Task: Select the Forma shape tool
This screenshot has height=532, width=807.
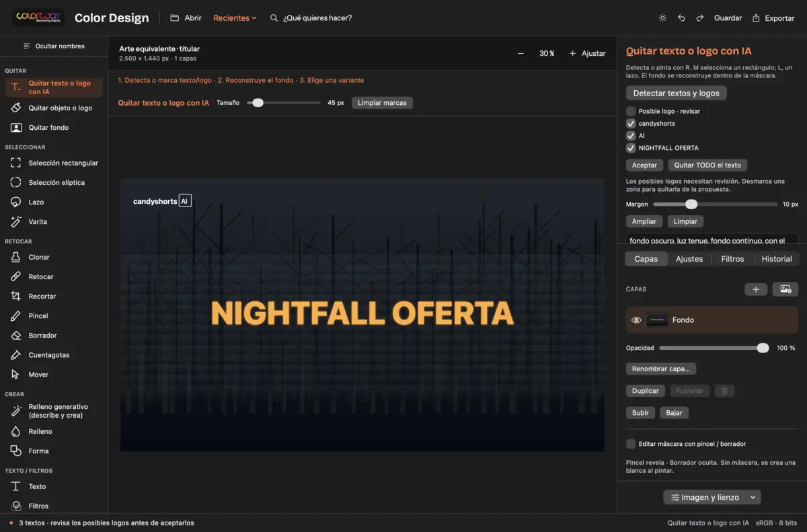Action: (54, 451)
